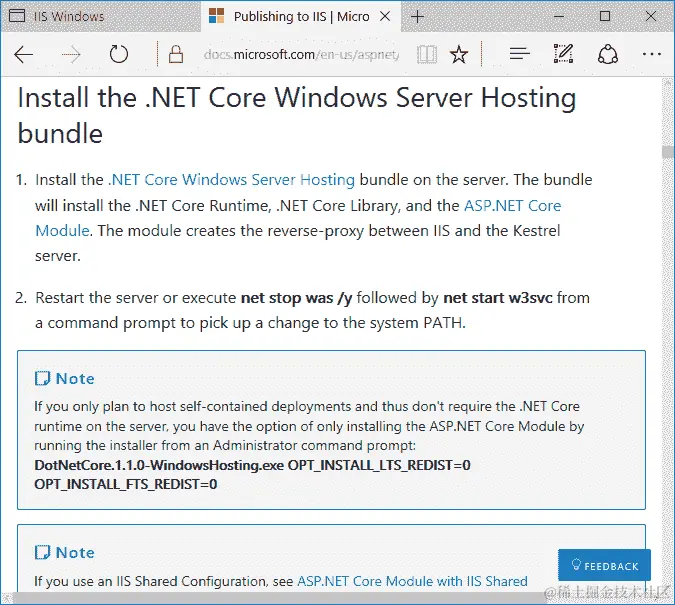This screenshot has width=675, height=605.
Task: Click the docs.microsoft.com address bar
Action: 301,55
